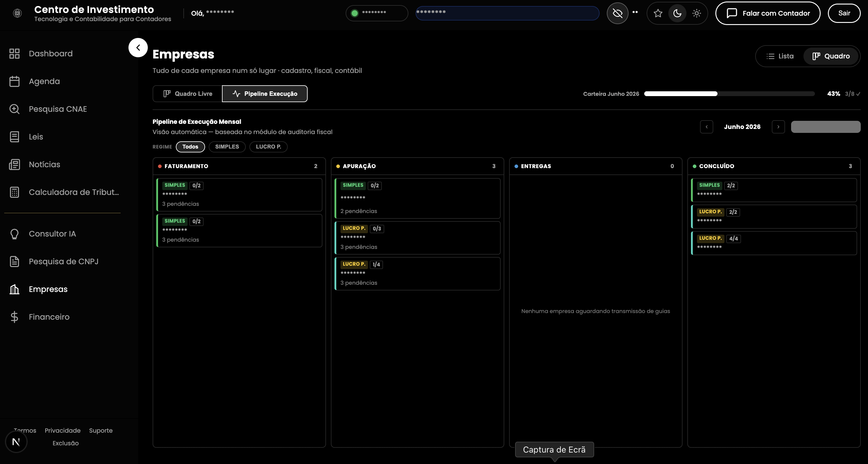The width and height of the screenshot is (868, 464).
Task: Switch to the Lista view
Action: coord(780,56)
